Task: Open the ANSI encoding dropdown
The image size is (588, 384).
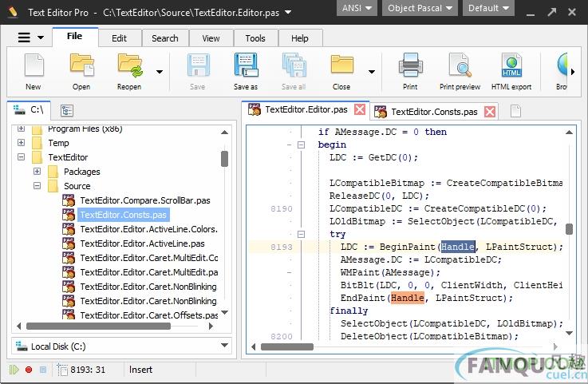Action: [x=358, y=9]
